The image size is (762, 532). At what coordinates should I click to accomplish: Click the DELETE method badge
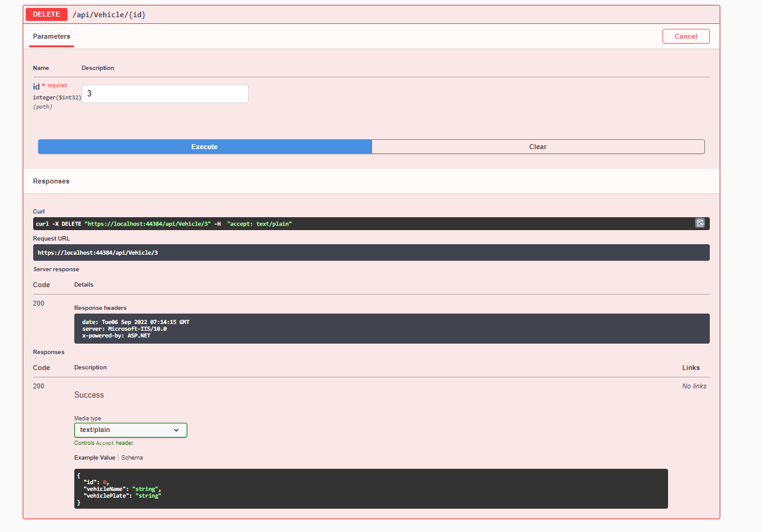[x=46, y=13]
